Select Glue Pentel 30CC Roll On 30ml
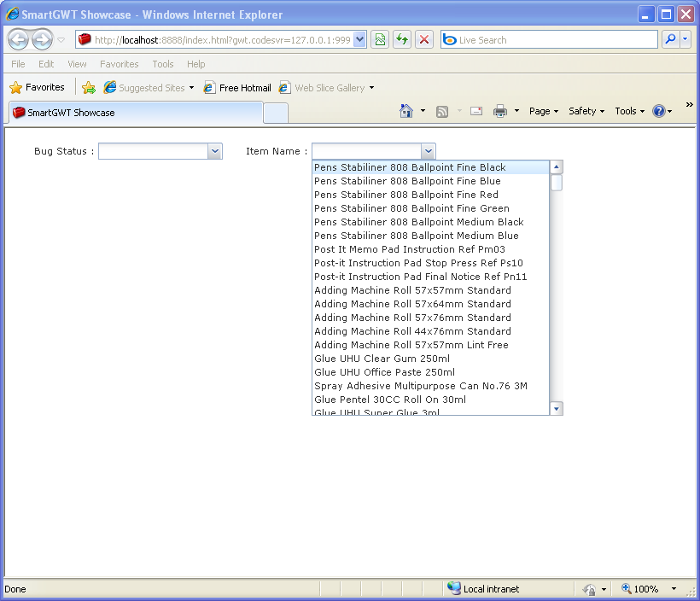 point(430,400)
